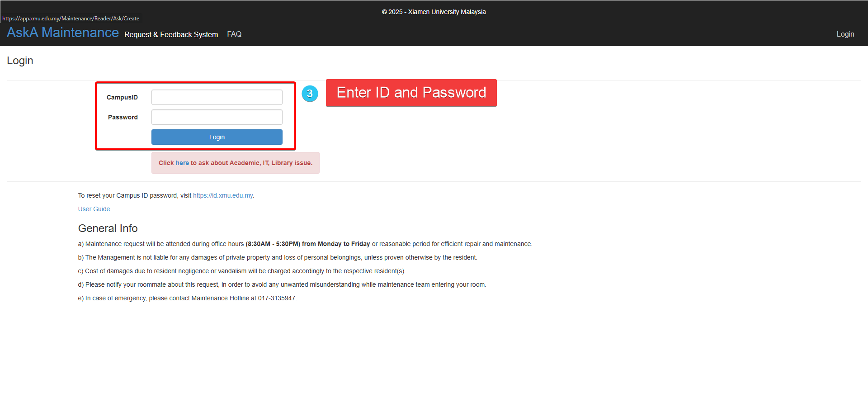868x412 pixels.
Task: Click the copyright Xiamen University Malaysia text
Action: 434,12
